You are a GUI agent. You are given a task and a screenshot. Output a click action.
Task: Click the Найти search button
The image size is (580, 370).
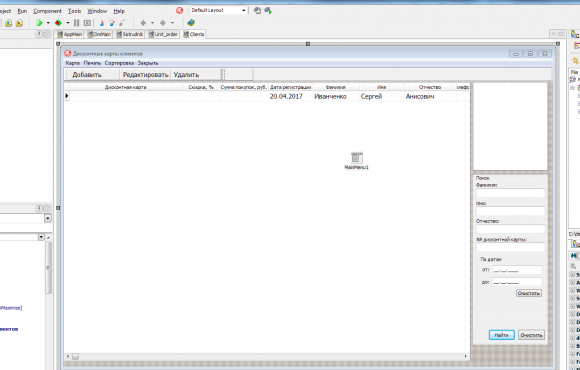pos(502,335)
